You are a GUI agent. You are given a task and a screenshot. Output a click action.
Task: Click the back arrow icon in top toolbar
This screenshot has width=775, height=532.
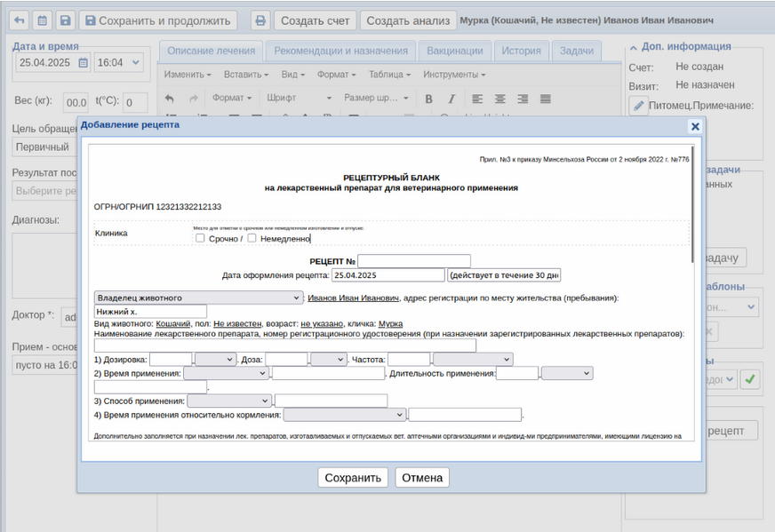point(20,20)
